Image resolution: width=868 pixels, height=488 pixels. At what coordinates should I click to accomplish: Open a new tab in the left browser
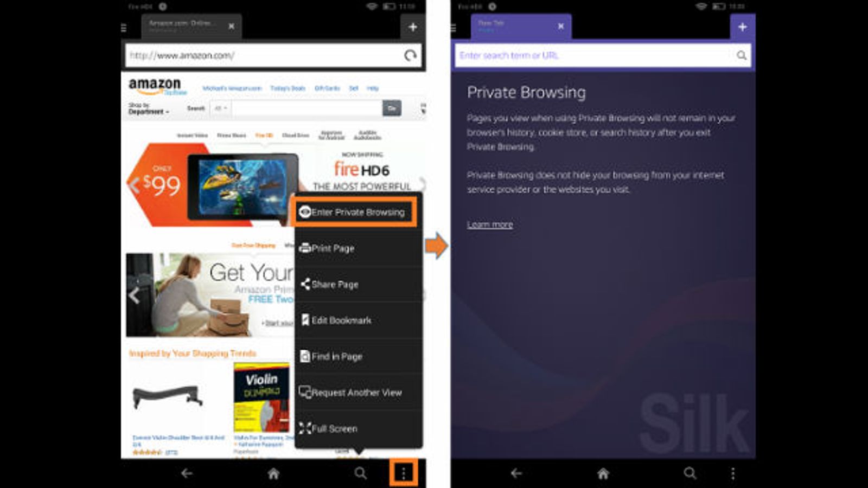(x=413, y=27)
